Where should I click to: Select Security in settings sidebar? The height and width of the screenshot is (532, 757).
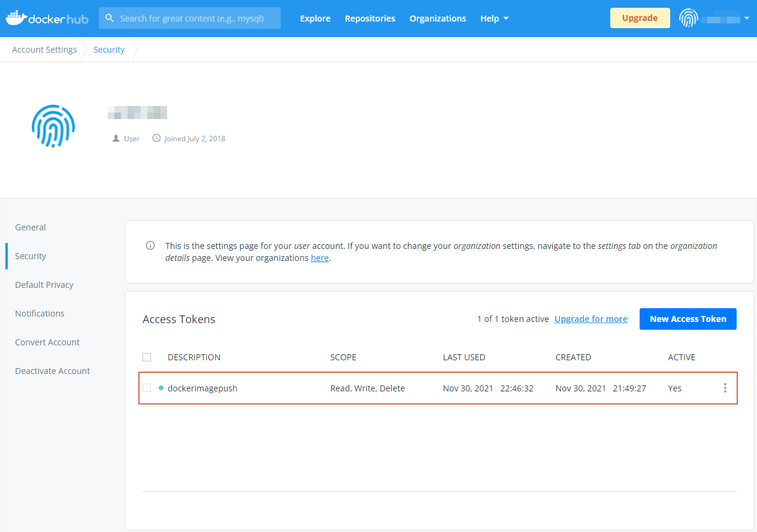click(31, 256)
